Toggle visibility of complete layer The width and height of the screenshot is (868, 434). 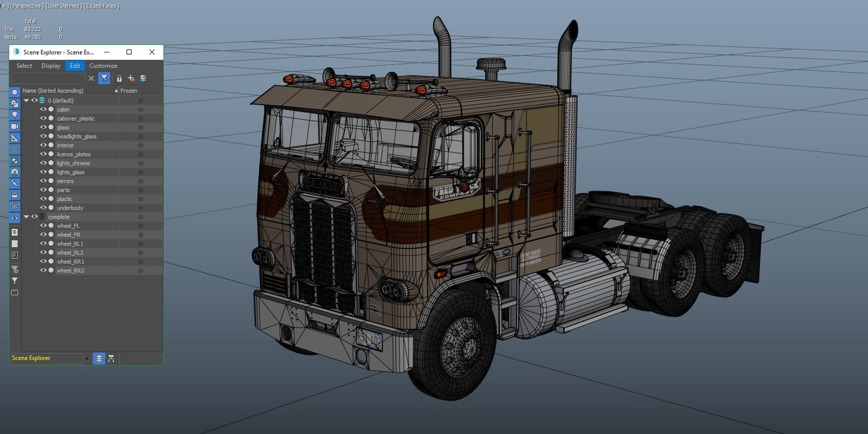point(34,217)
